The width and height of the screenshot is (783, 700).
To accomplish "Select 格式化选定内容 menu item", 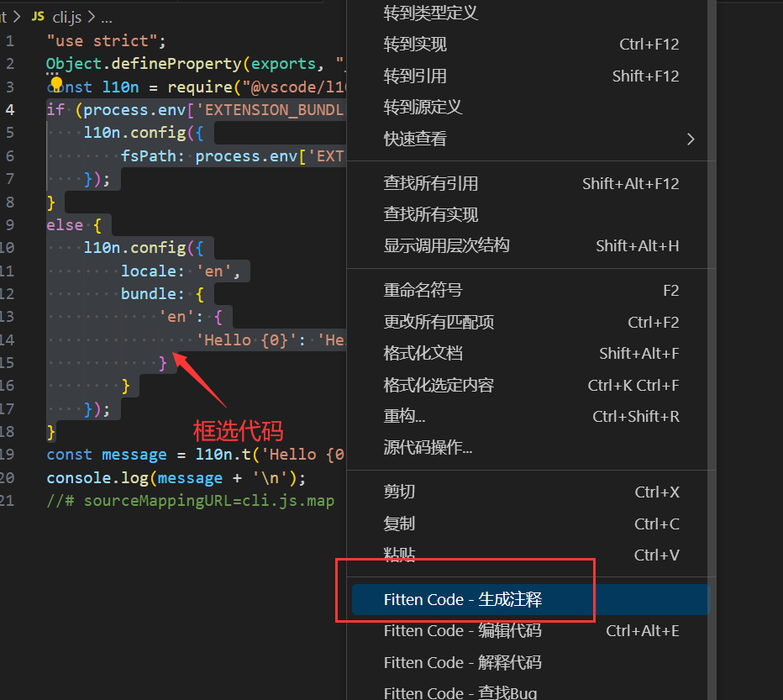I will 531,385.
